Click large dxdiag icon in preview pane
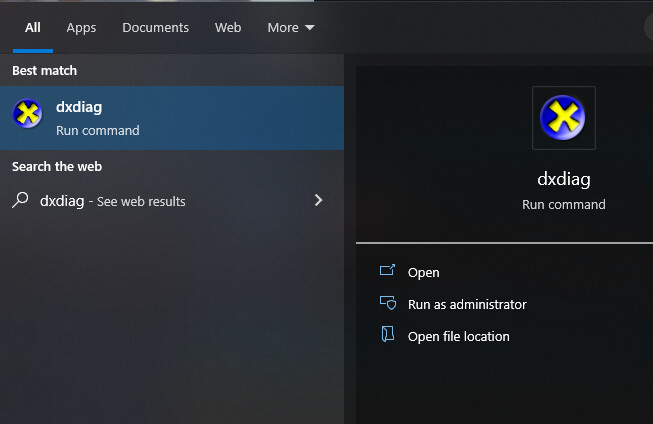The height and width of the screenshot is (424, 653). [563, 118]
